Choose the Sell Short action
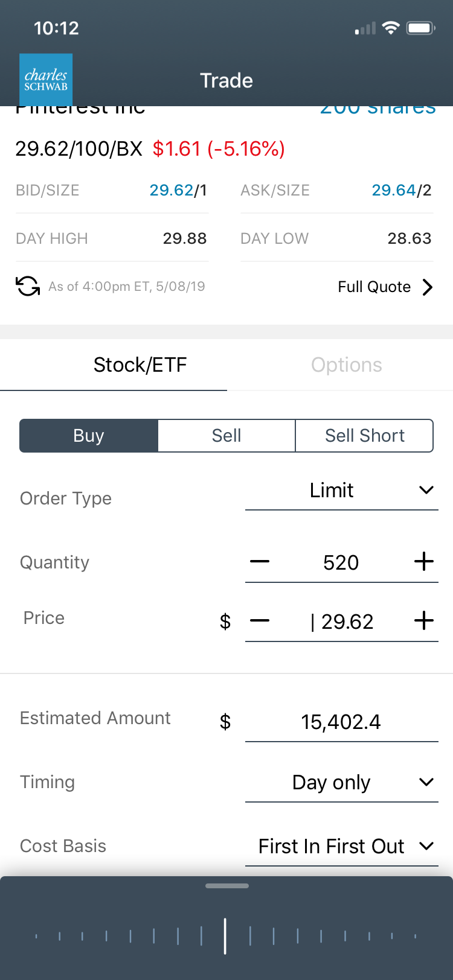This screenshot has height=980, width=453. point(364,436)
